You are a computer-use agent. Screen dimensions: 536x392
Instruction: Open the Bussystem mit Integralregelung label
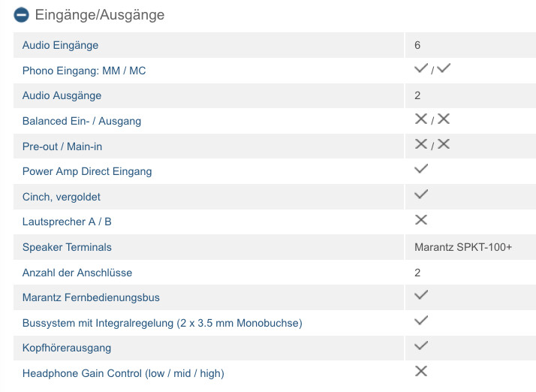pyautogui.click(x=162, y=323)
